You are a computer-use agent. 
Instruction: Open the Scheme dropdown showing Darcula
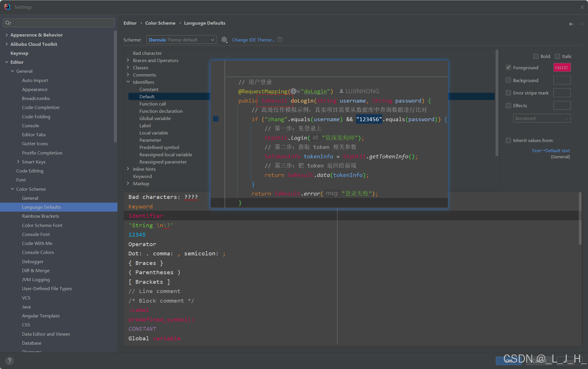click(182, 40)
